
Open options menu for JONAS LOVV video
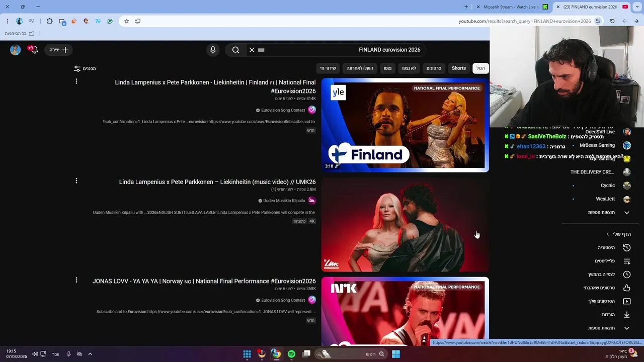[x=76, y=280]
